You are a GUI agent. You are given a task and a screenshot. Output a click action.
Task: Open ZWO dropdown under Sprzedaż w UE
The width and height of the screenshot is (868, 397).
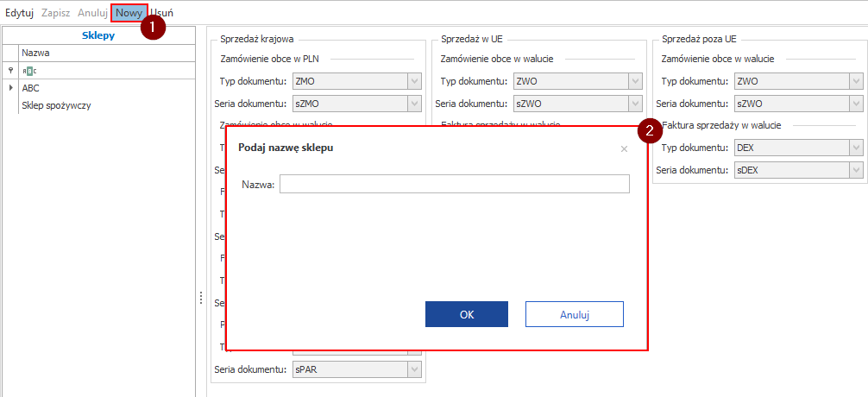[x=635, y=82]
